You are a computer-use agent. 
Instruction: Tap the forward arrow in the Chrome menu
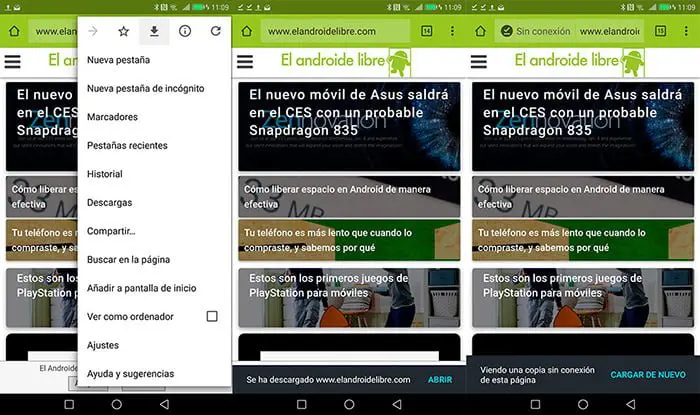[x=93, y=31]
